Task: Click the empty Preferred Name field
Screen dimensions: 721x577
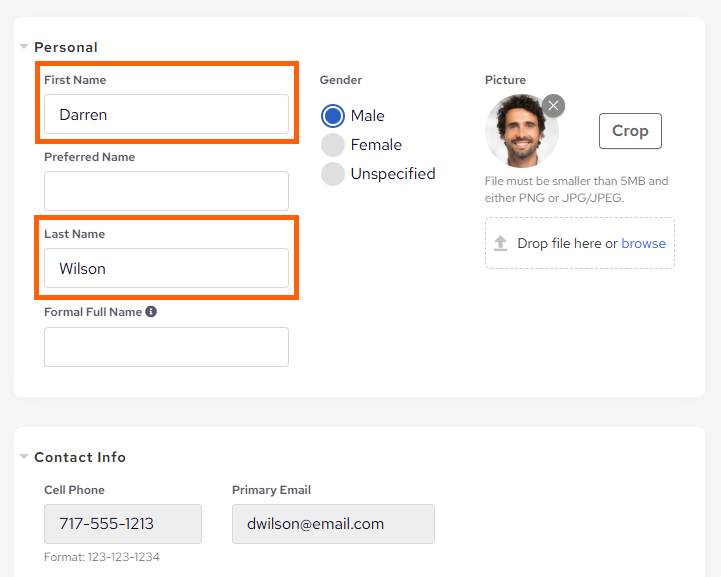Action: [x=166, y=191]
